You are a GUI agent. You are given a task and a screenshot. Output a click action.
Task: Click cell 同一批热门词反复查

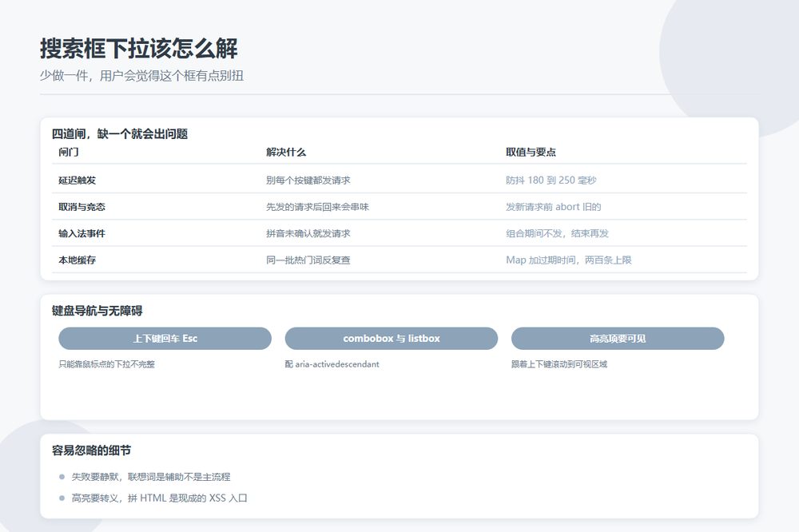click(x=308, y=260)
